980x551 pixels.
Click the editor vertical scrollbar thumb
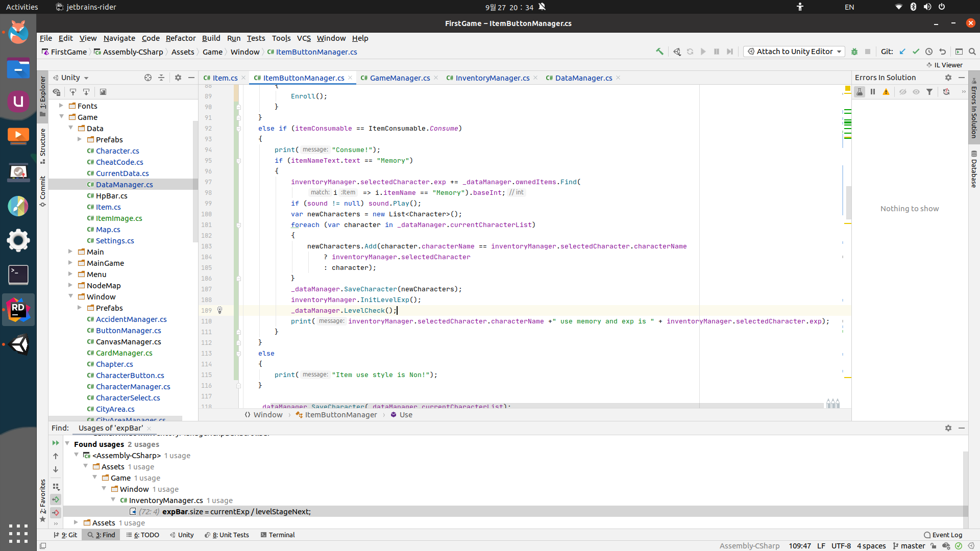pos(848,202)
